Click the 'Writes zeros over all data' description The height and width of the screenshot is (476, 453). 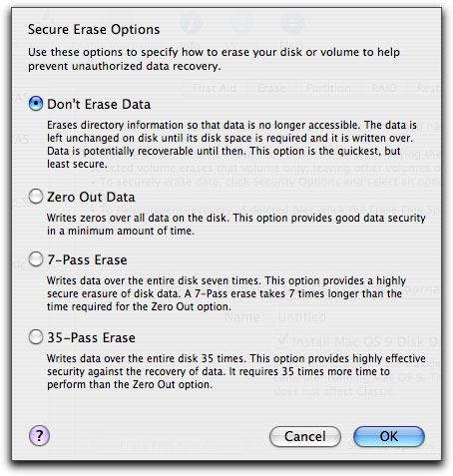point(236,225)
